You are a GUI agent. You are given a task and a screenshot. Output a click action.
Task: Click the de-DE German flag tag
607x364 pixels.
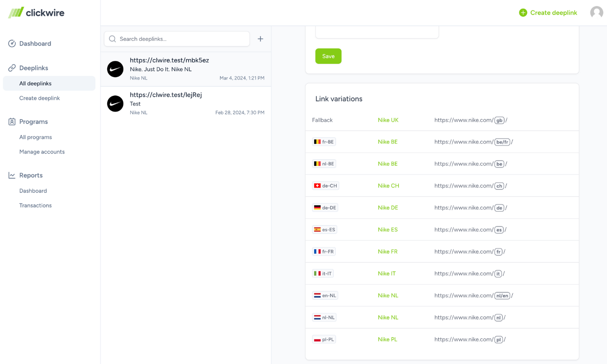[325, 208]
